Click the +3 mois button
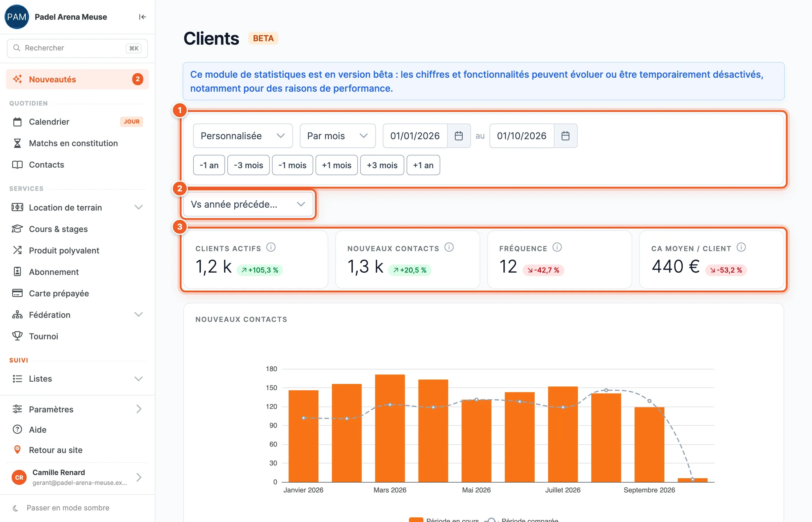Image resolution: width=812 pixels, height=522 pixels. click(x=382, y=165)
